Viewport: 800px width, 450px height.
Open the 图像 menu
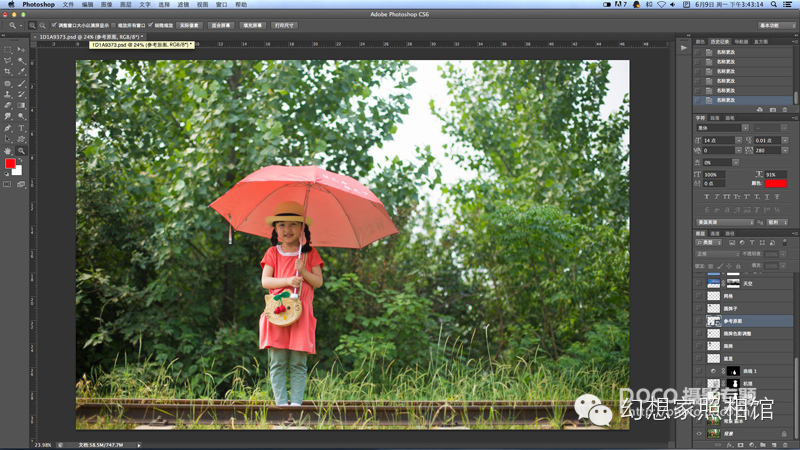[106, 4]
